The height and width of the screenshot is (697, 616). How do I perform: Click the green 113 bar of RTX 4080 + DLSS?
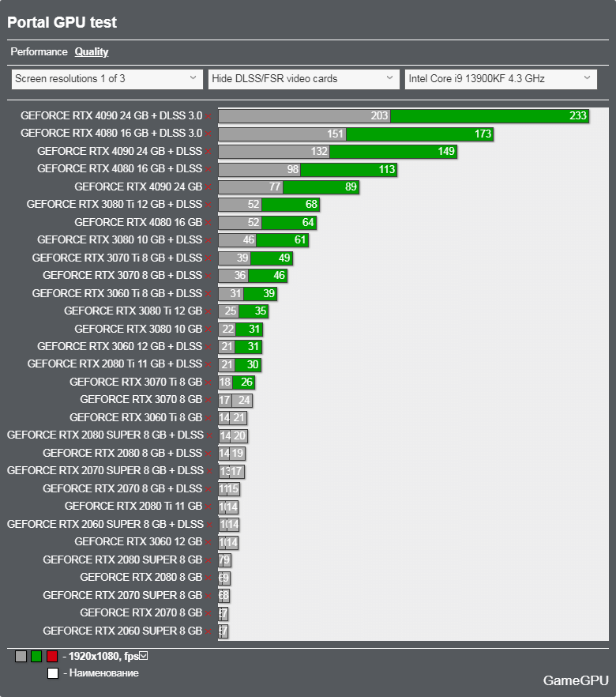point(348,169)
